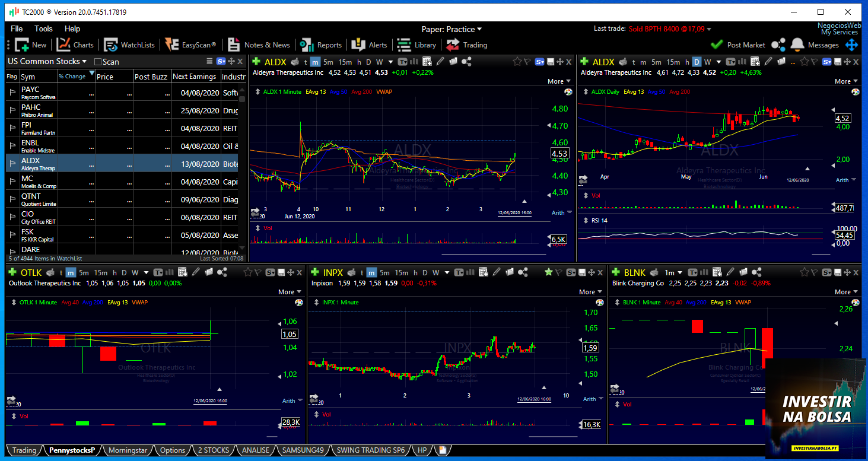
Task: Add indicator to ALDX 1-minute chart
Action: point(256,62)
